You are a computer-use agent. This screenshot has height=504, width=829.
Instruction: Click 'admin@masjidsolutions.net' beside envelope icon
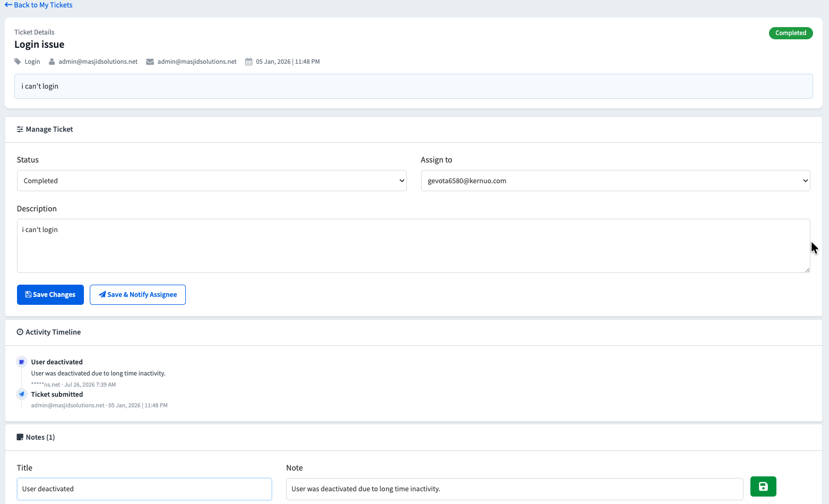click(197, 62)
